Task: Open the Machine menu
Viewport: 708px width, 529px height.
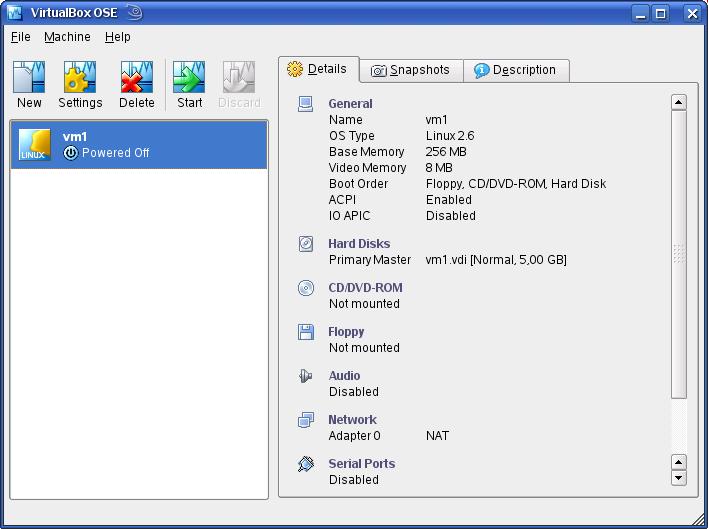Action: (67, 37)
